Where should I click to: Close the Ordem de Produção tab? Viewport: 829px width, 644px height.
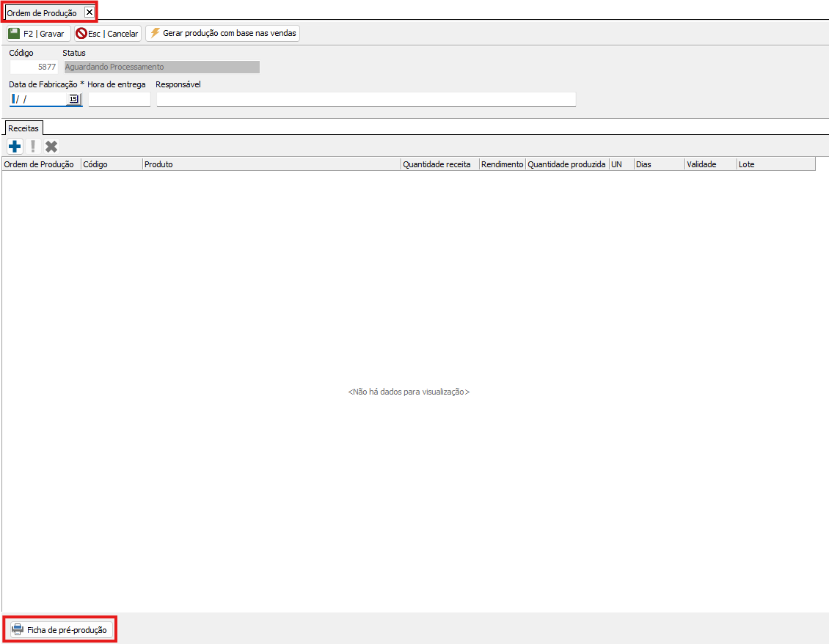tap(90, 12)
